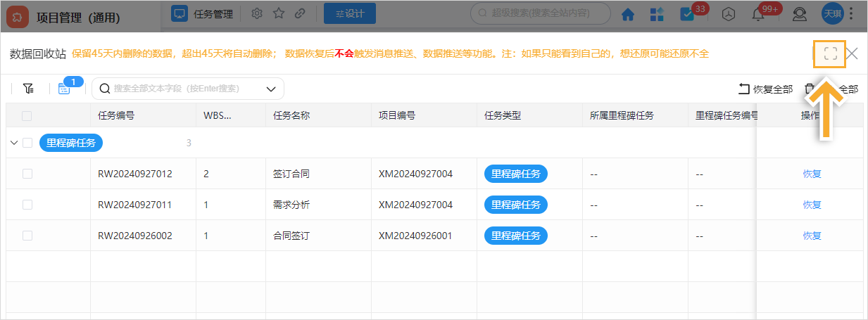Collapse the 里程碑任务 group chevron

14,143
